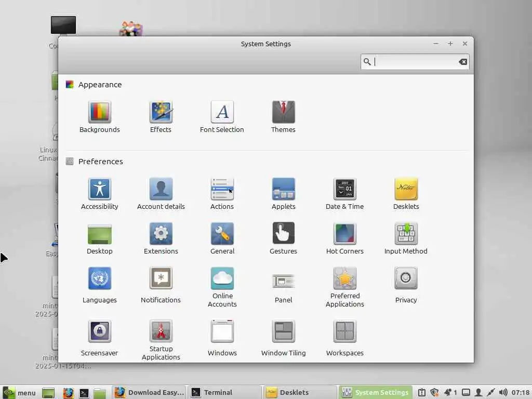Open Online Accounts settings

click(x=222, y=287)
